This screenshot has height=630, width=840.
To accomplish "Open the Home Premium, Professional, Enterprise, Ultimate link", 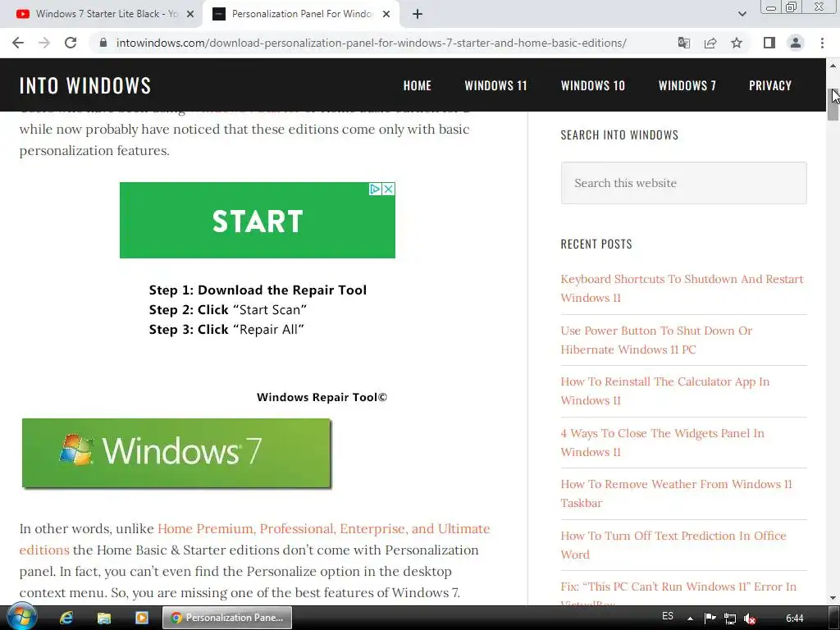I will (254, 539).
